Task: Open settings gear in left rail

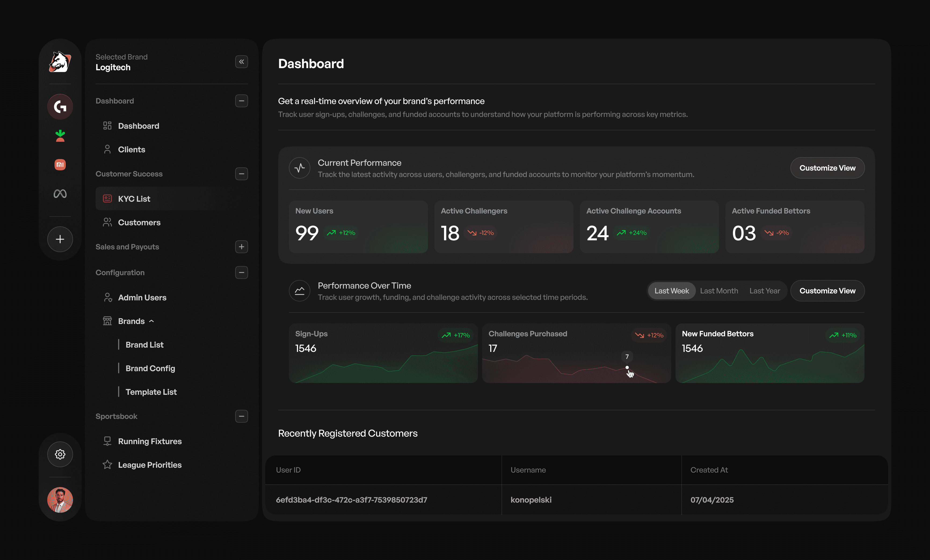Action: [60, 454]
